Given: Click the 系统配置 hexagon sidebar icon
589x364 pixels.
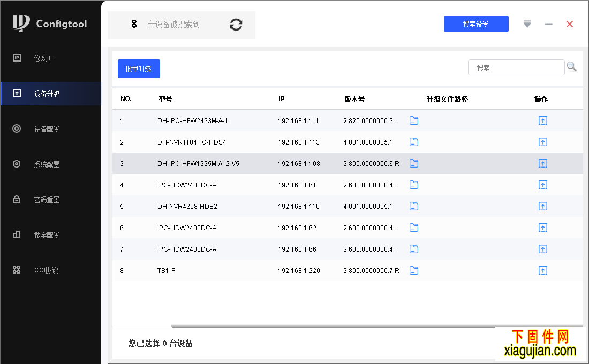Looking at the screenshot, I should 17,164.
